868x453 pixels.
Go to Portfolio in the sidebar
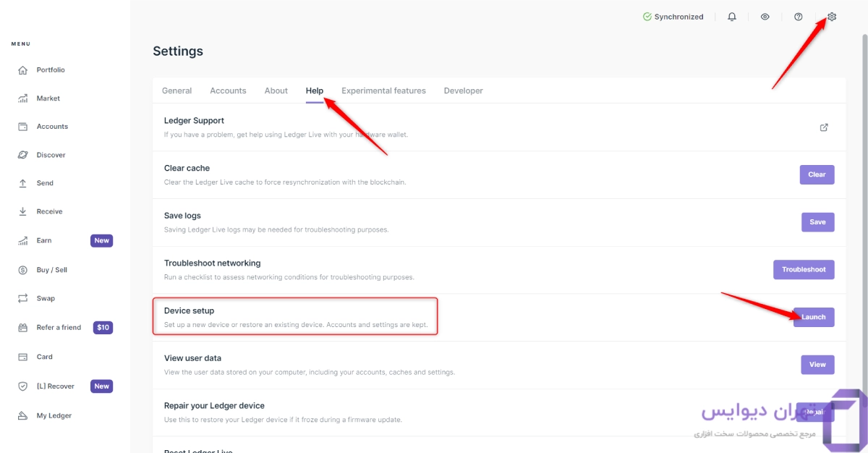click(50, 70)
